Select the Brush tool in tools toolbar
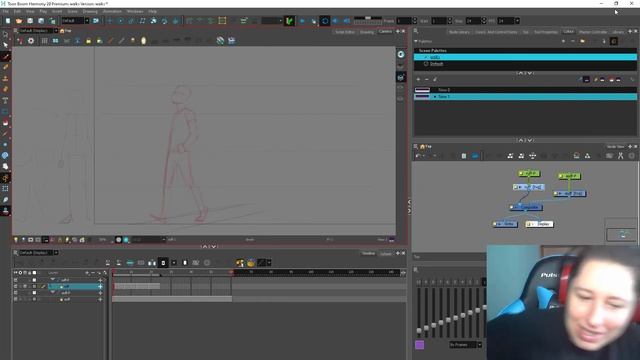 pos(5,57)
